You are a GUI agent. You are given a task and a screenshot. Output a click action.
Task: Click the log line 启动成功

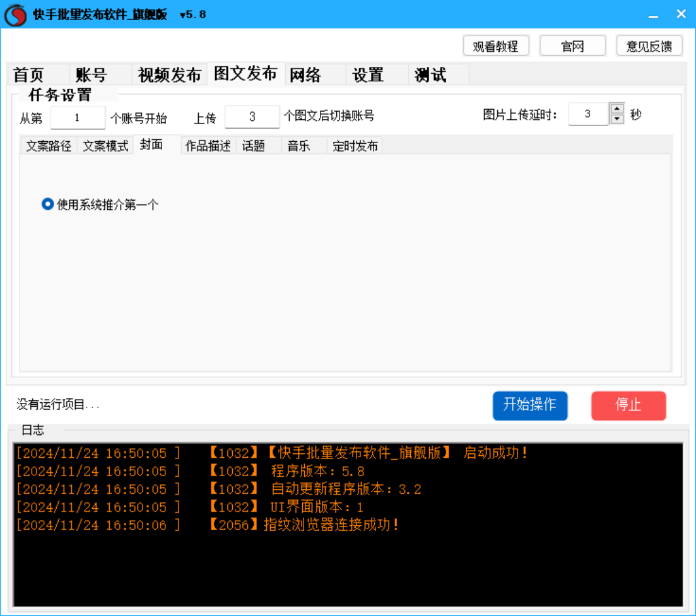272,453
